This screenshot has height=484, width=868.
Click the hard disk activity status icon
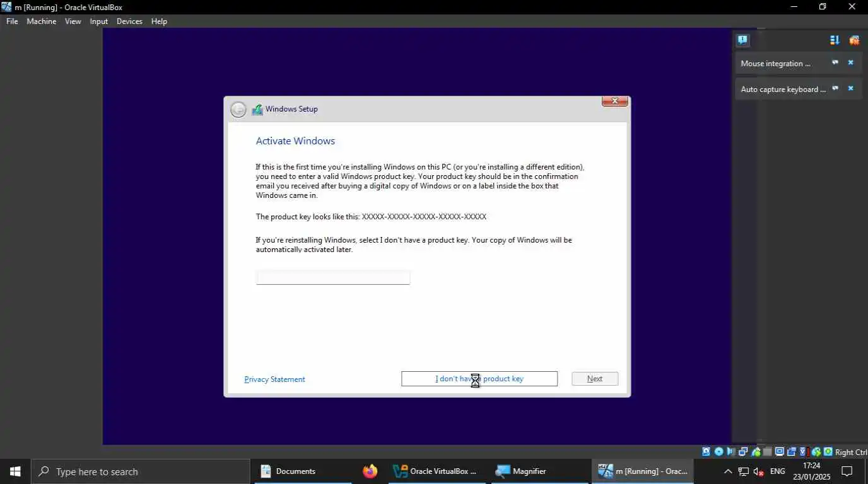pyautogui.click(x=707, y=452)
